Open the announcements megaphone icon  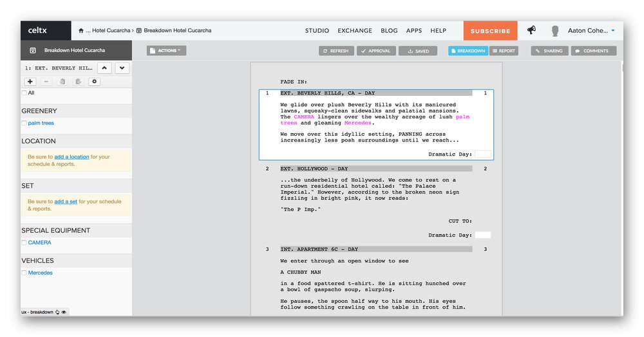tap(531, 30)
